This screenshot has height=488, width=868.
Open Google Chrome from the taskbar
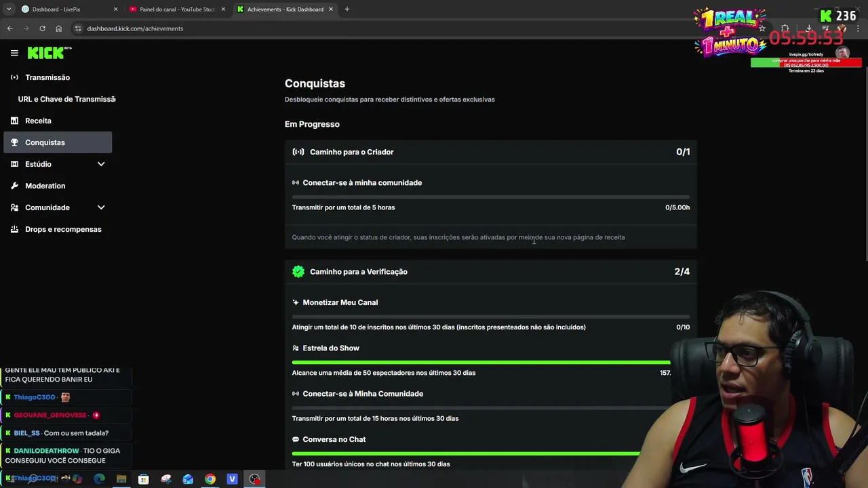(210, 479)
